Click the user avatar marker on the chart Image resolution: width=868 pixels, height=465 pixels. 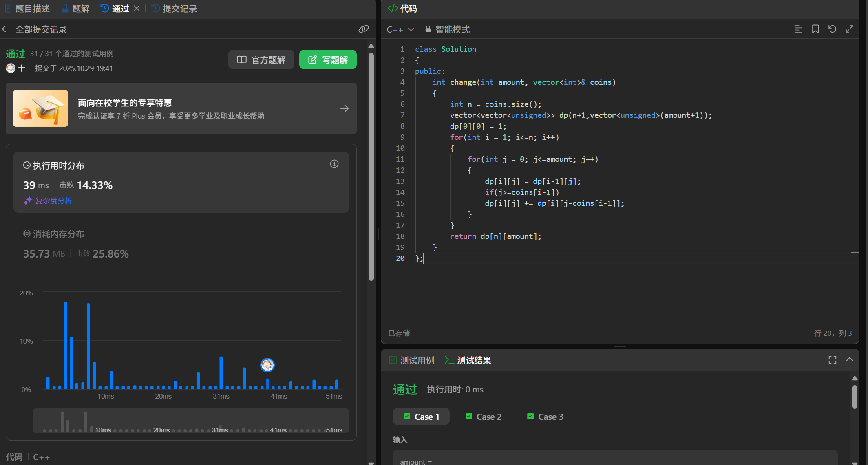[x=267, y=365]
